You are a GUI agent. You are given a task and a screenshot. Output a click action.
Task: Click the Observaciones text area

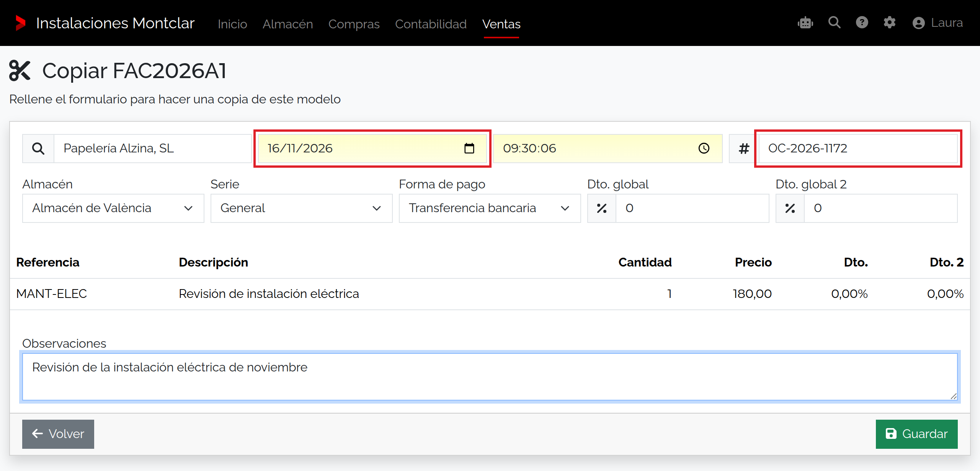coord(490,377)
